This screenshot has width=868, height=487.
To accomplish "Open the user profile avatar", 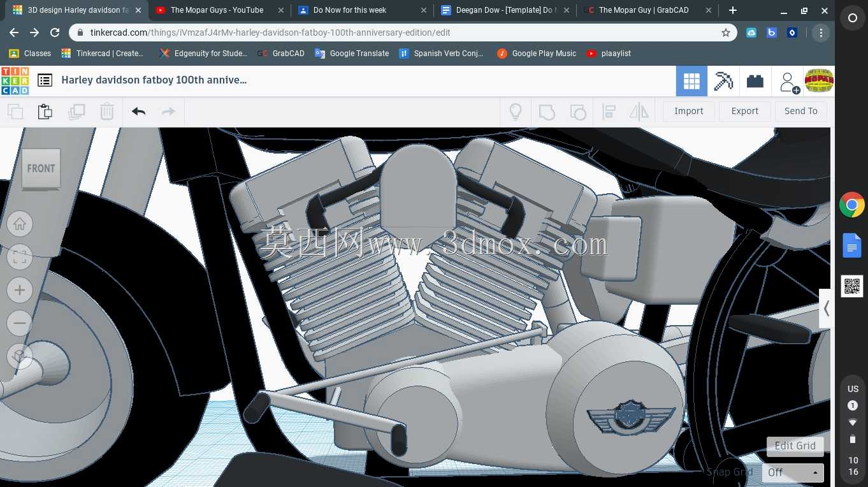I will [819, 80].
